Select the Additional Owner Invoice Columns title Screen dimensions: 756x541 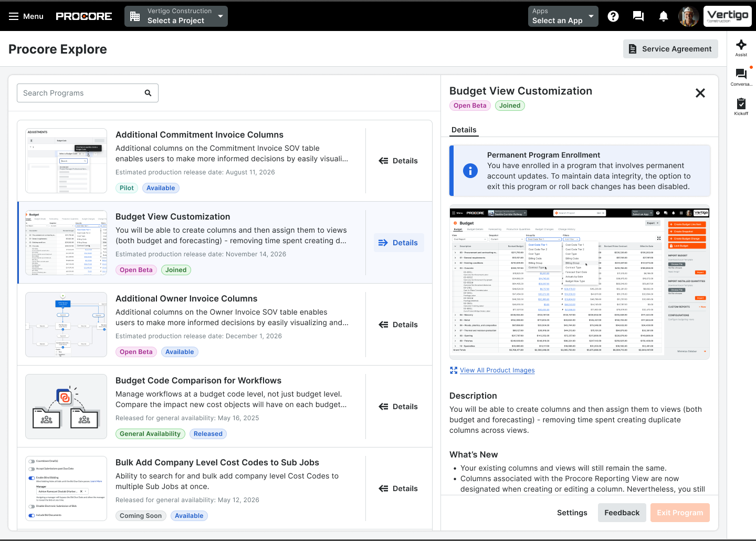pyautogui.click(x=186, y=299)
